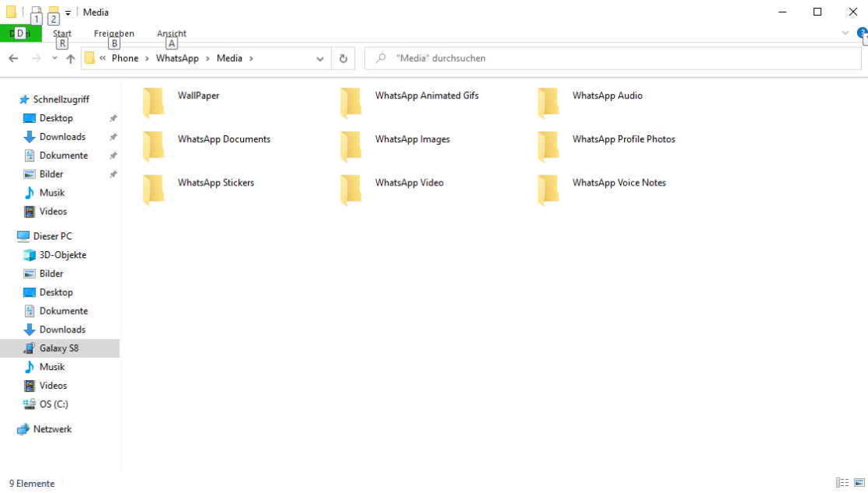
Task: Click Phone in the address path
Action: [x=125, y=58]
